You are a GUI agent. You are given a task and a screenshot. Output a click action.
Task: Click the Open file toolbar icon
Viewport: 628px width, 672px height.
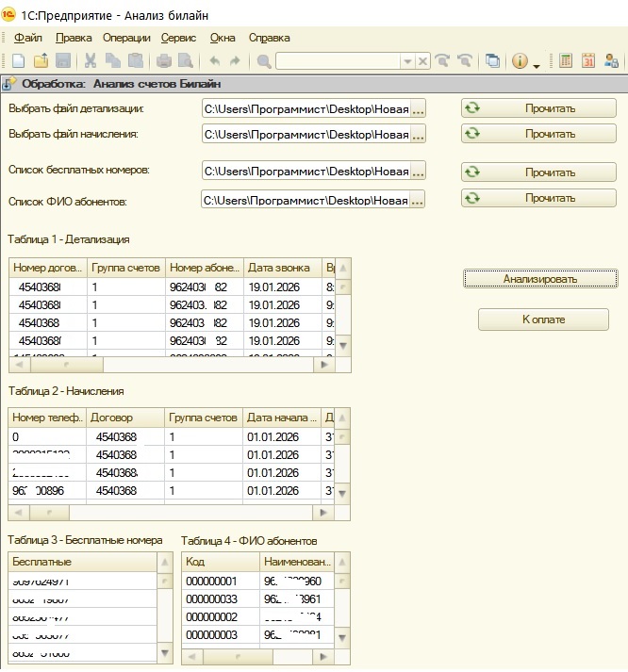tap(41, 61)
